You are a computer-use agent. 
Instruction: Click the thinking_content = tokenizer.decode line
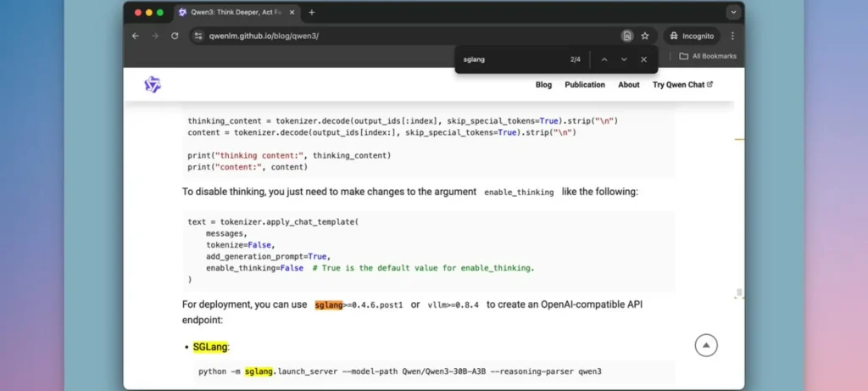coord(403,120)
